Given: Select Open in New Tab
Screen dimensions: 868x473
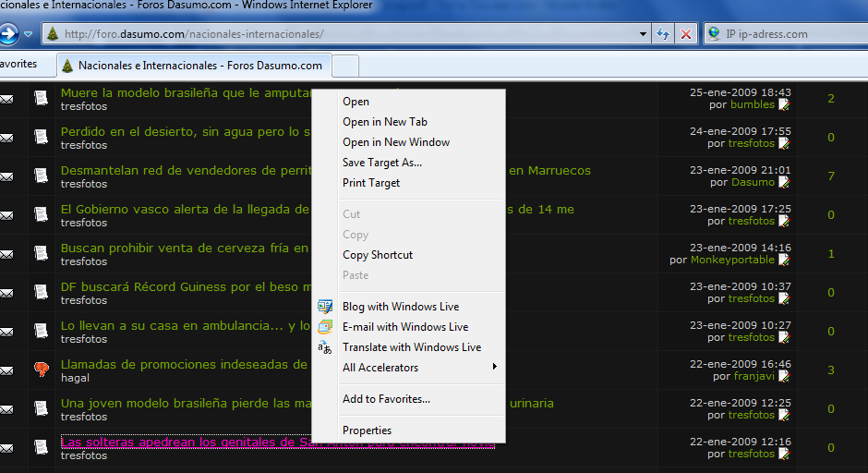Looking at the screenshot, I should (x=385, y=122).
